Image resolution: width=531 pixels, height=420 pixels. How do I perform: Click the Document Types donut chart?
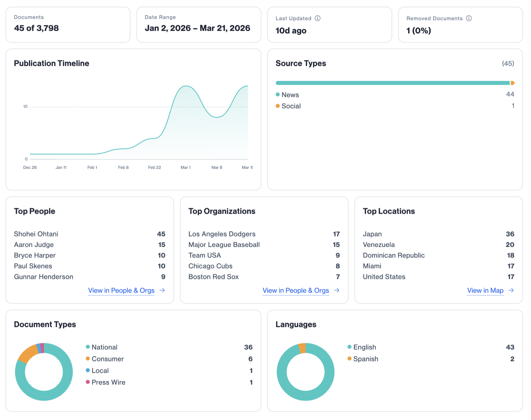tap(44, 372)
